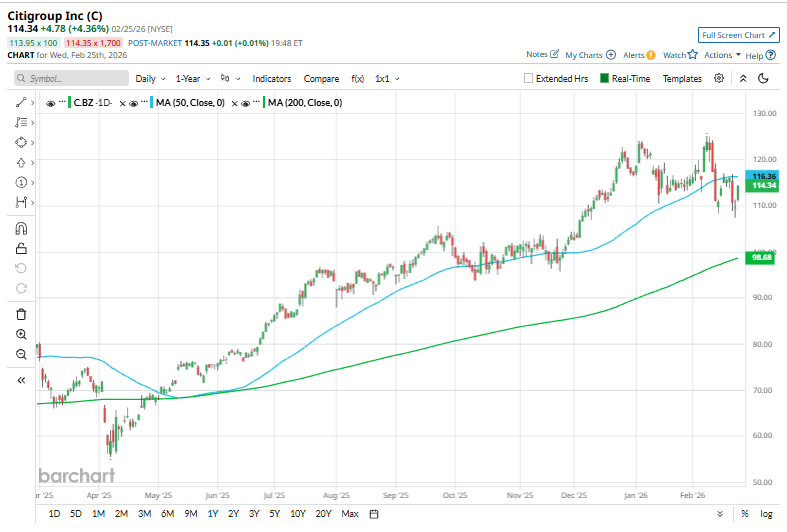Screen dimensions: 787x532
Task: Open the Actions dropdown menu
Action: click(722, 55)
